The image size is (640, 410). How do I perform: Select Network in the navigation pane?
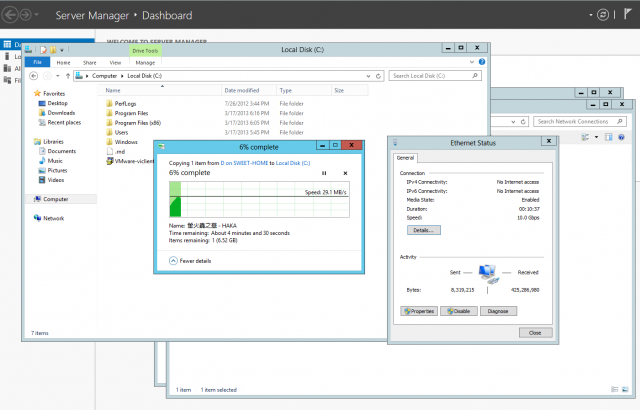click(49, 218)
